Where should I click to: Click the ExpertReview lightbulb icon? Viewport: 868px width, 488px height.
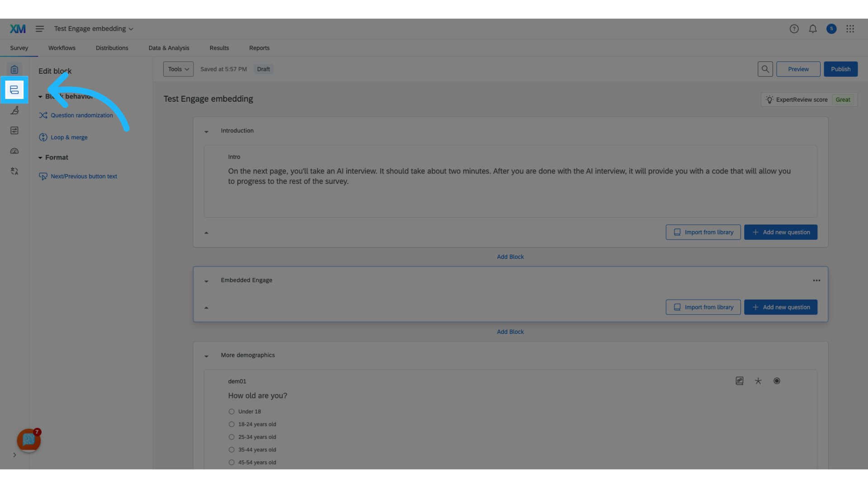tap(769, 99)
